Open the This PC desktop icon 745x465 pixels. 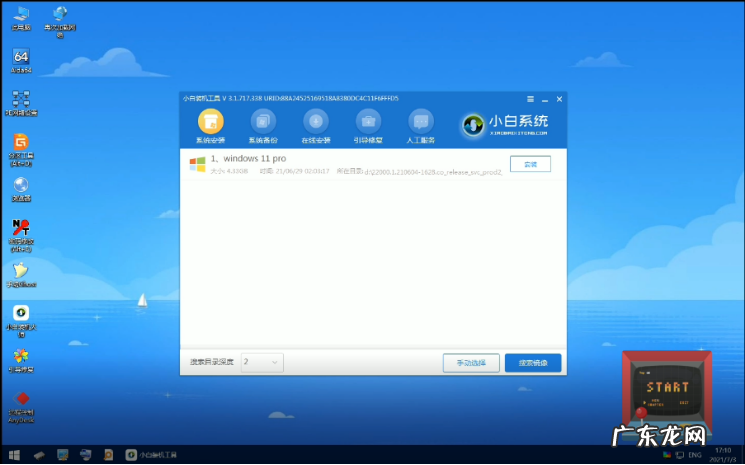click(21, 18)
